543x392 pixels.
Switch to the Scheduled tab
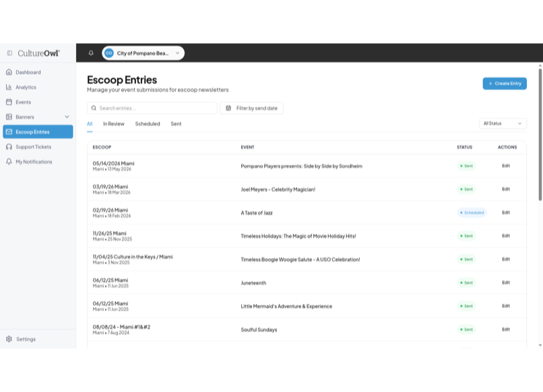coord(148,124)
